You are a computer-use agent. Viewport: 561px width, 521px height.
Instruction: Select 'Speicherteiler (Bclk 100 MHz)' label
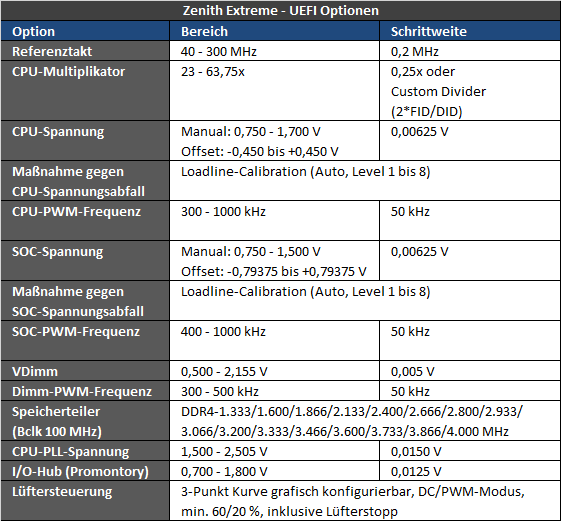(x=57, y=422)
